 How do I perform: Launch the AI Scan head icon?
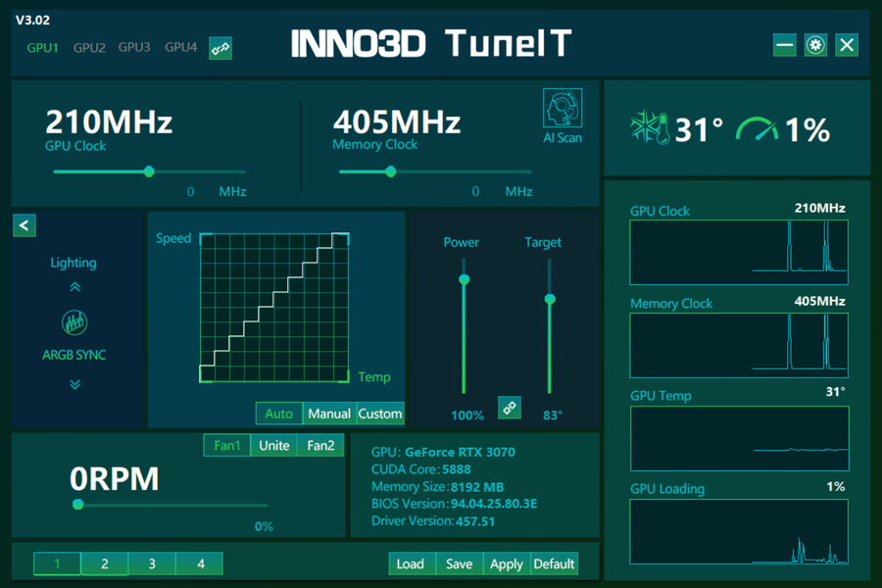tap(563, 108)
